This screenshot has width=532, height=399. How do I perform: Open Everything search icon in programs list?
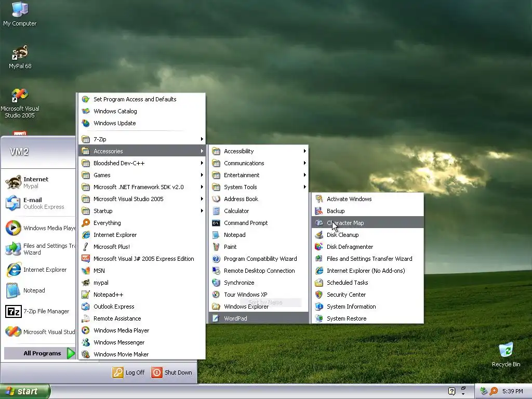tap(86, 223)
